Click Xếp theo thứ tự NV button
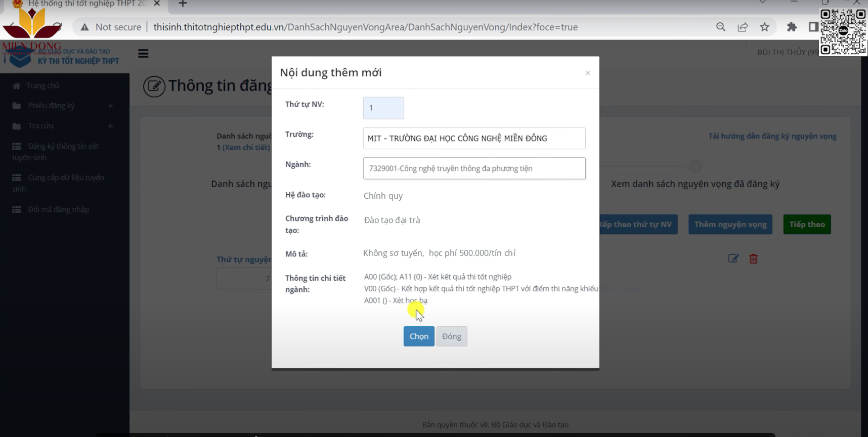 (638, 225)
